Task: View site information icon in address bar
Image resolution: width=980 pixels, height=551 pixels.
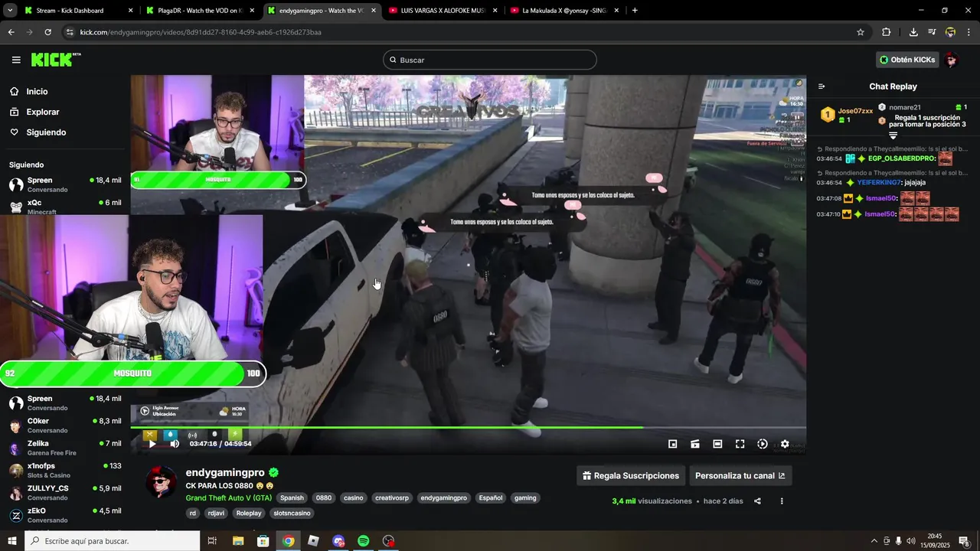Action: [70, 32]
